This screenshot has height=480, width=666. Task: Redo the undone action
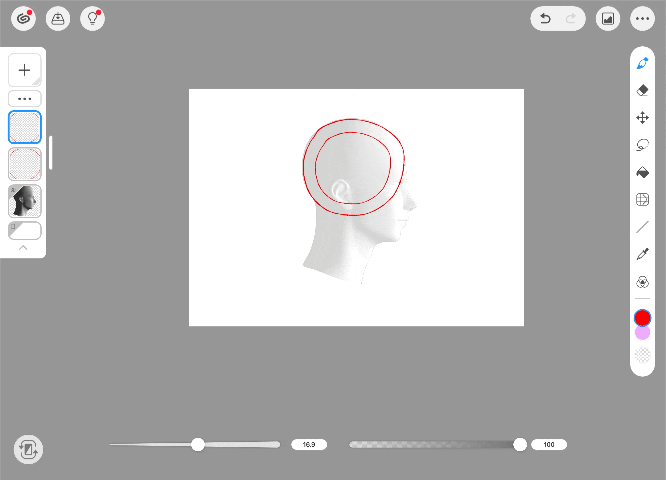pyautogui.click(x=570, y=19)
